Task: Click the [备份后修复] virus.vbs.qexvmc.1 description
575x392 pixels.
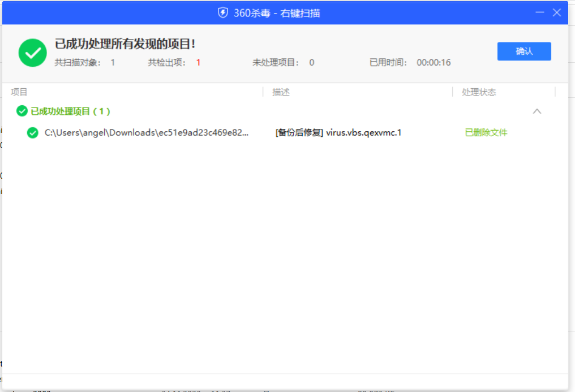Action: [x=338, y=132]
